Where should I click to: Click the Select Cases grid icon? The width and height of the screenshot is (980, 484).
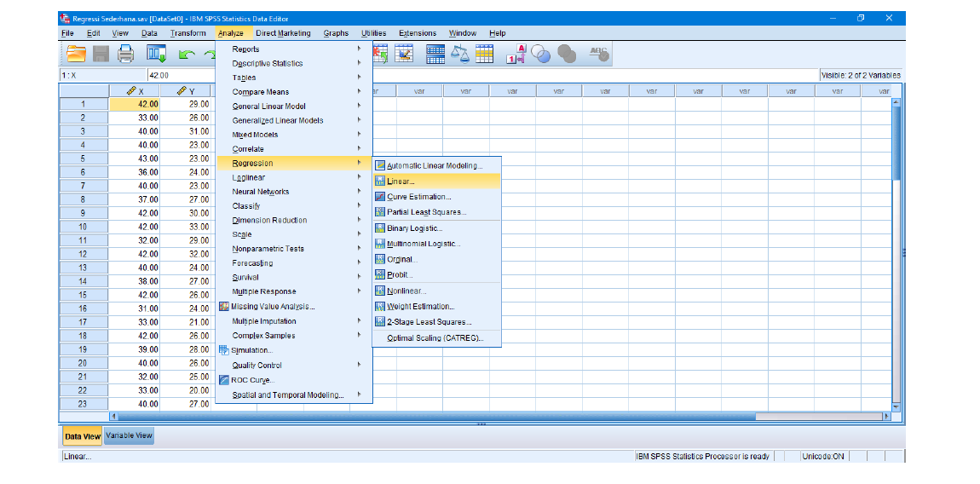coord(484,55)
